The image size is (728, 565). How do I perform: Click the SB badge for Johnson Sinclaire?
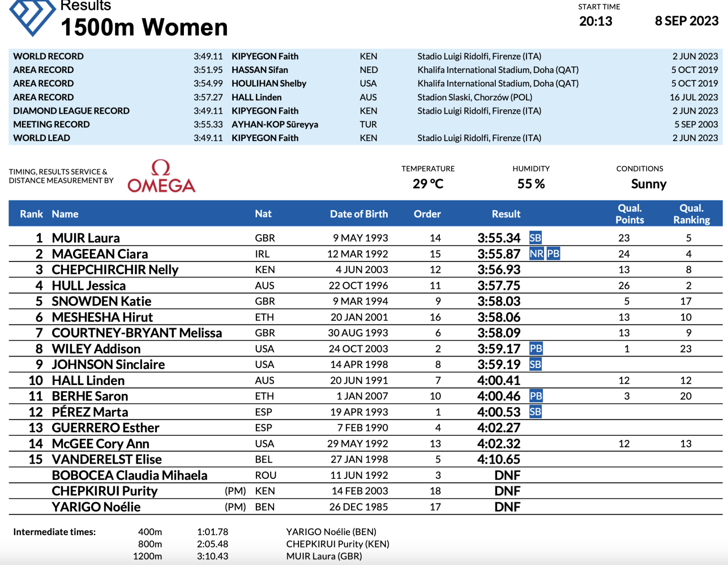(535, 365)
